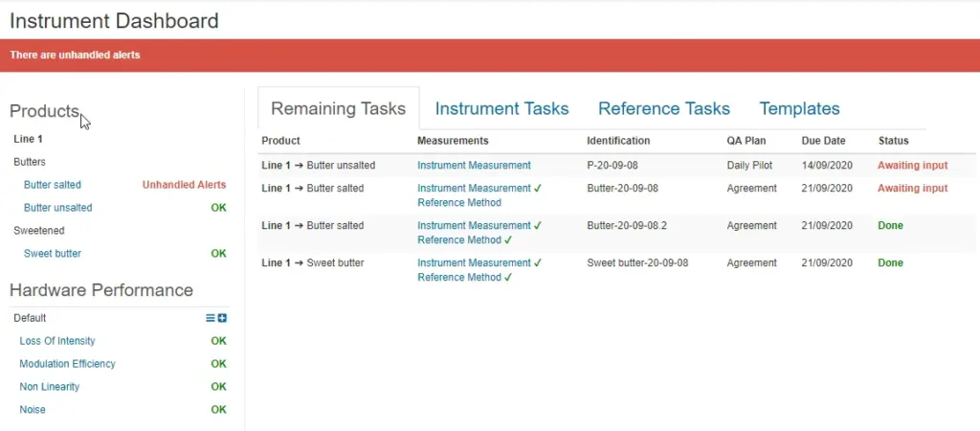This screenshot has width=980, height=431.
Task: Open Reference Method for Butter-20-09-08
Action: pos(459,203)
